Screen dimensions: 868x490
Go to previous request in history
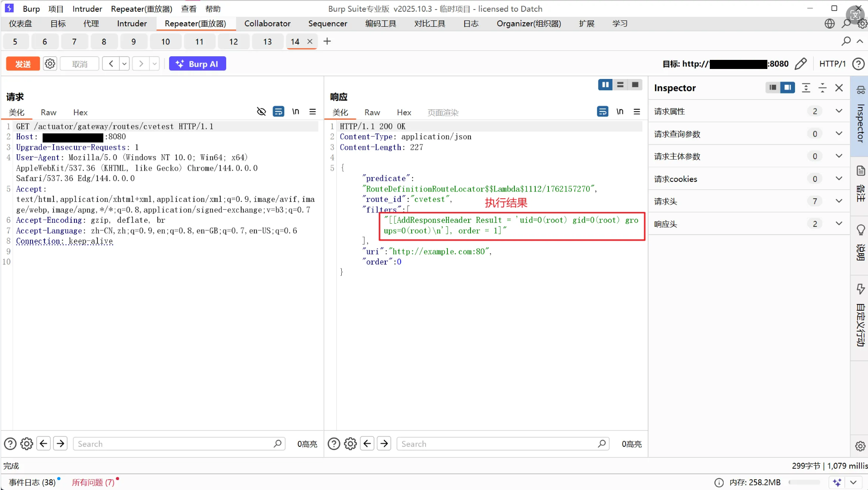pyautogui.click(x=111, y=64)
